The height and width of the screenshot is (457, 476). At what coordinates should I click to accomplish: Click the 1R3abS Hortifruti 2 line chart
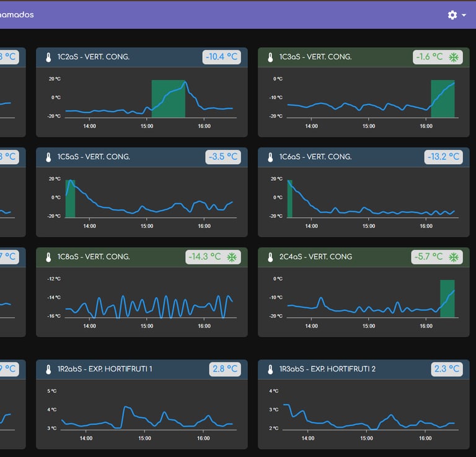[369, 417]
